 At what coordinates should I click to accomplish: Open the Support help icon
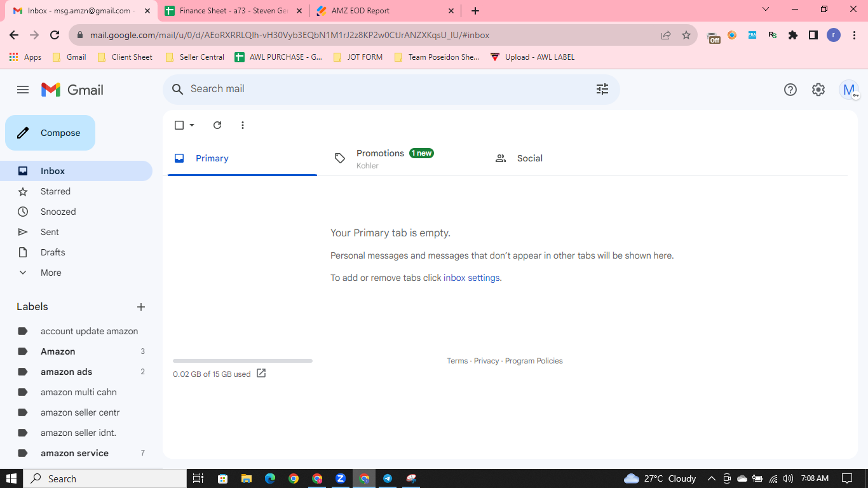790,90
